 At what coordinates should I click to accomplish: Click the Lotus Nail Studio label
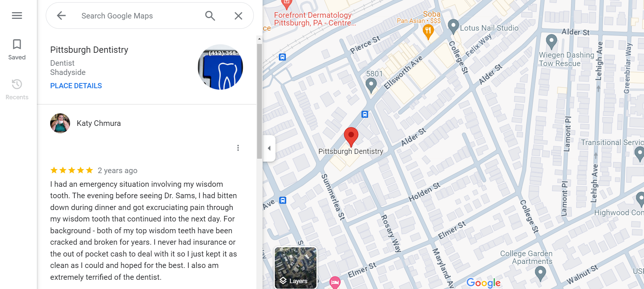489,28
